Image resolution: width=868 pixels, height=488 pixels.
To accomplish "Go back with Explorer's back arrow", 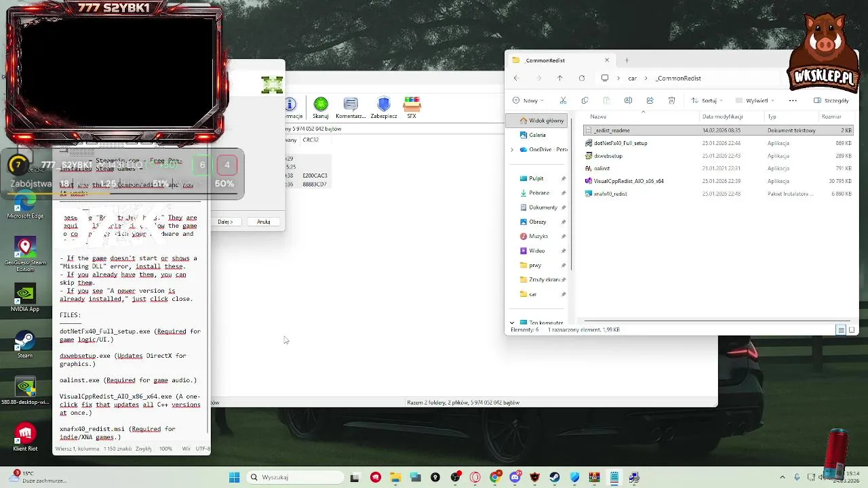I will point(516,78).
